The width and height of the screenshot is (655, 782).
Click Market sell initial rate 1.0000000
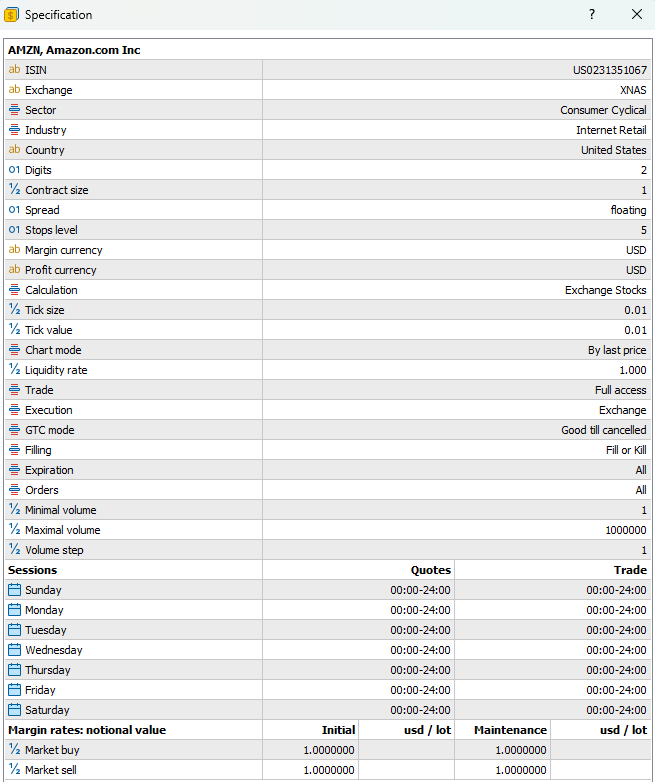[x=329, y=770]
